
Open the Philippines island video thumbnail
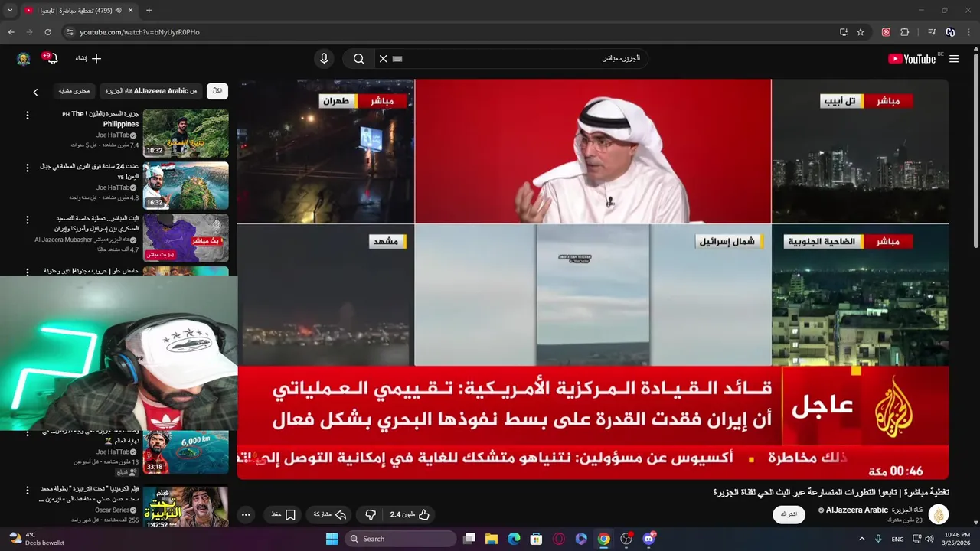(186, 133)
